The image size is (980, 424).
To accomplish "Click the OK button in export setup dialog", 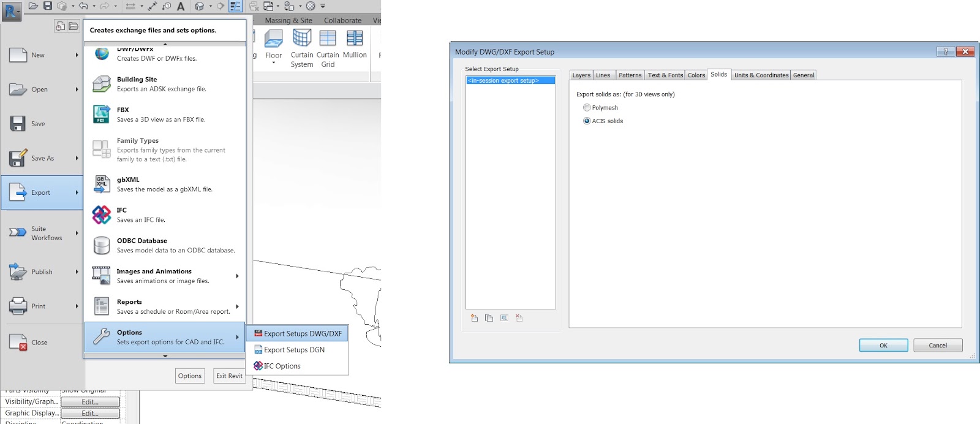I will click(883, 345).
